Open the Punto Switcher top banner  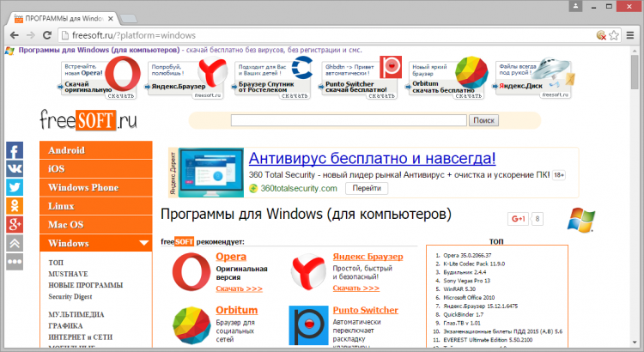[x=360, y=78]
